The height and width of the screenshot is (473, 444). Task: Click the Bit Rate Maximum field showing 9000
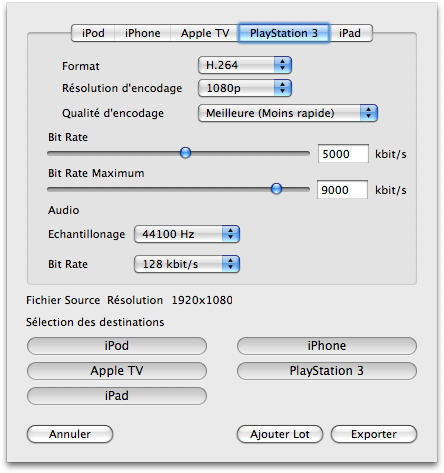(x=342, y=190)
